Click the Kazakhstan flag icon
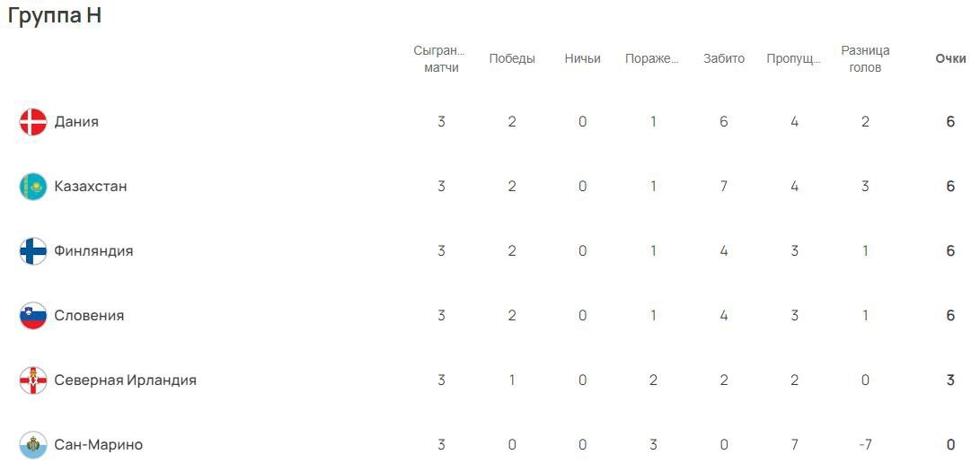 pyautogui.click(x=32, y=186)
